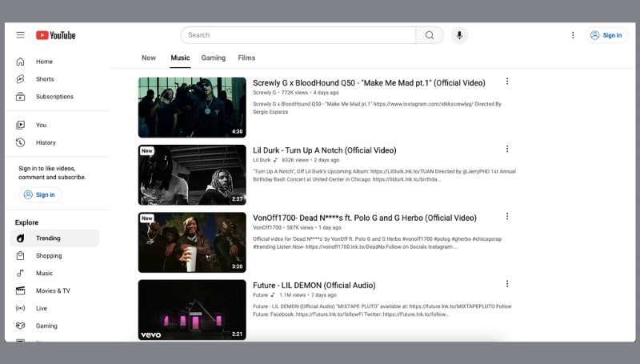Switch to the Now tab

click(149, 58)
